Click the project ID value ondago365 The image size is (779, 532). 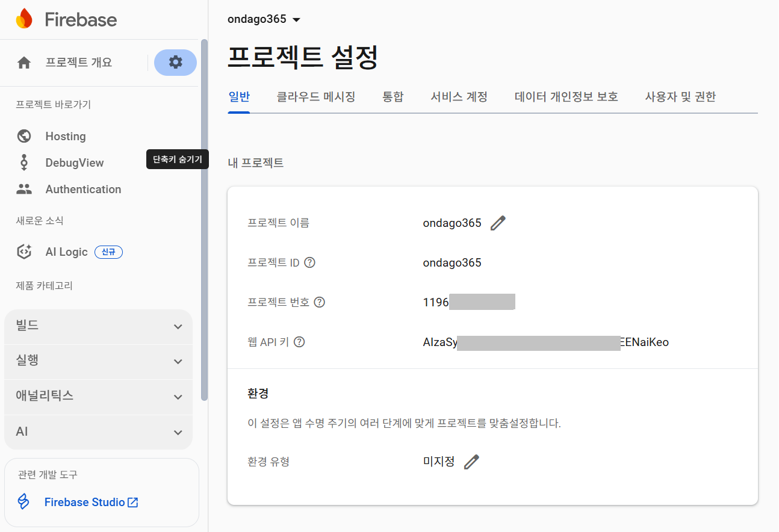pyautogui.click(x=452, y=262)
